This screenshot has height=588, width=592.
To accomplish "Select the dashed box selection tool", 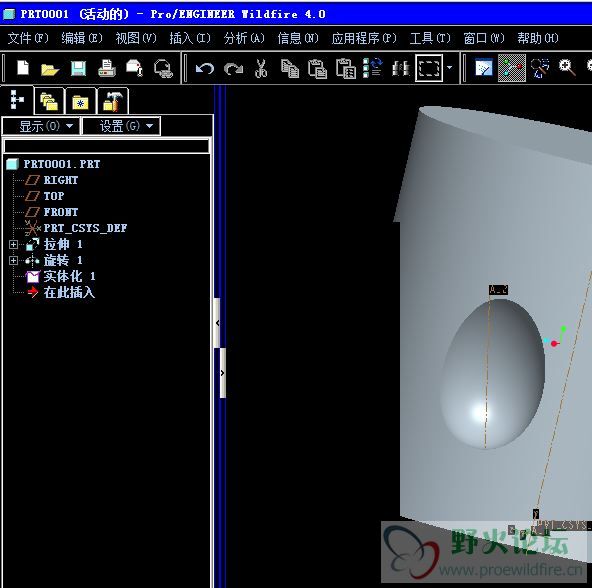I will (x=429, y=68).
